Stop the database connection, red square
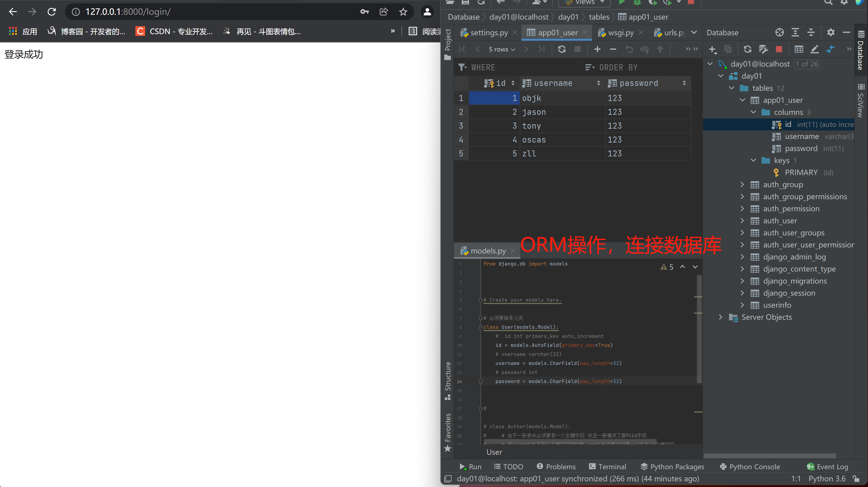Viewport: 868px width, 487px height. point(779,49)
